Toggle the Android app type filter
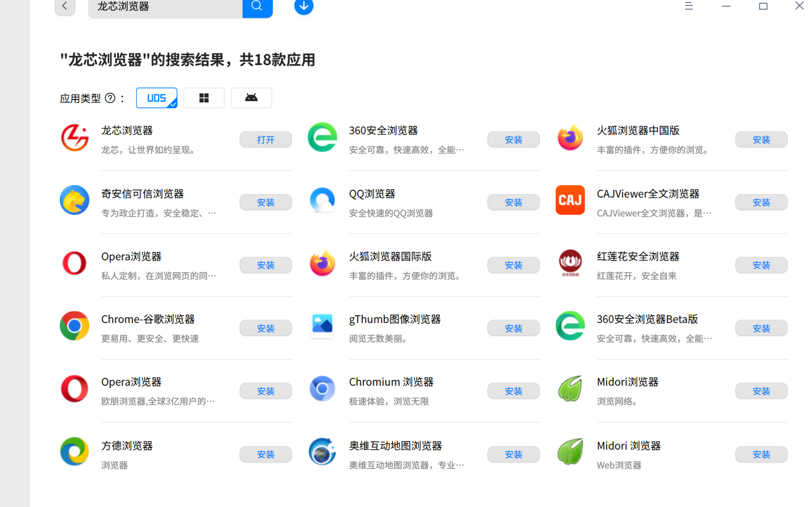The width and height of the screenshot is (812, 507). (x=252, y=98)
